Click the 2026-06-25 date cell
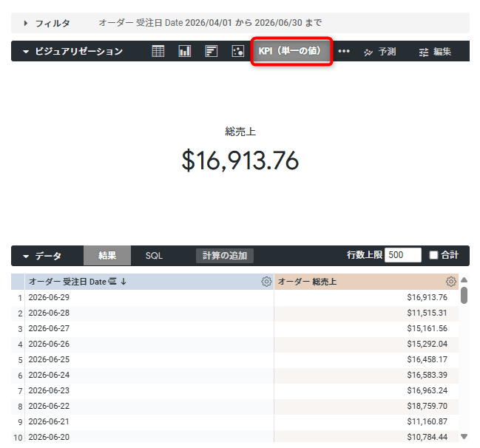Screen dimensions: 480x448 tap(149, 359)
